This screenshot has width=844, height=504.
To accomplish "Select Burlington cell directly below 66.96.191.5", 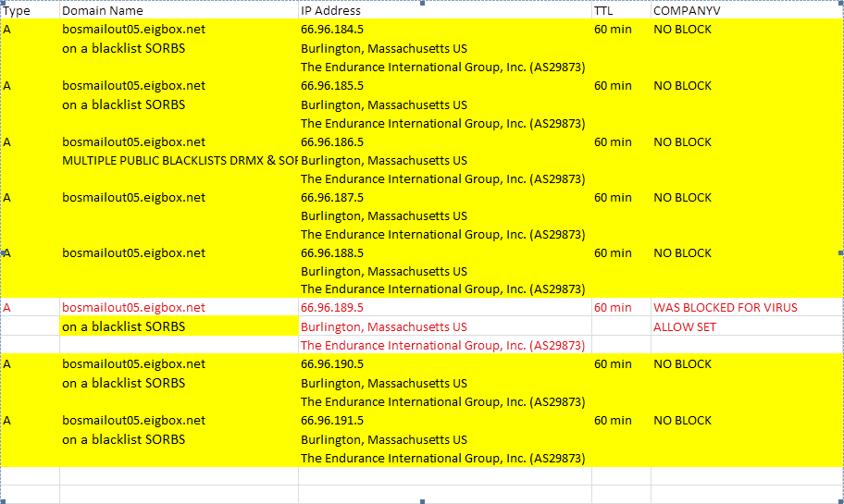I will (x=444, y=439).
